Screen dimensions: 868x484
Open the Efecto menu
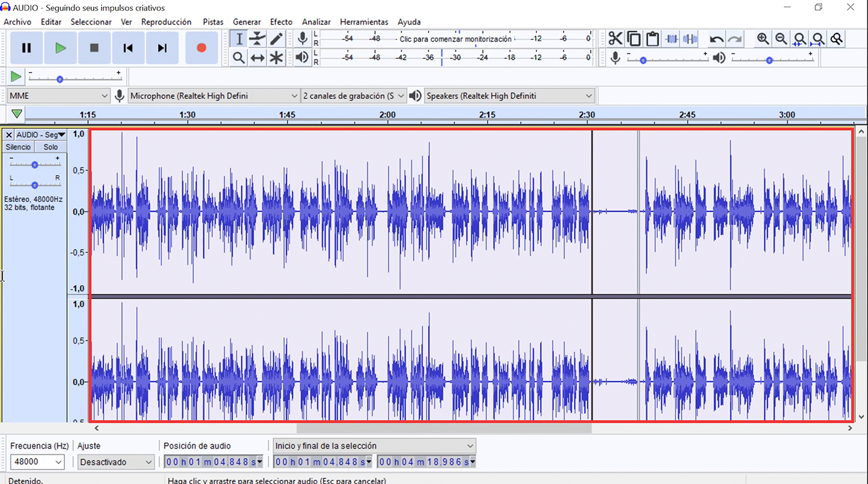point(281,22)
